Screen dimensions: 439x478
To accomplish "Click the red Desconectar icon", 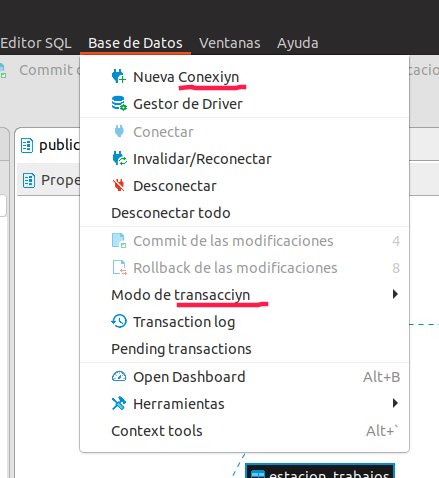I will click(x=119, y=185).
